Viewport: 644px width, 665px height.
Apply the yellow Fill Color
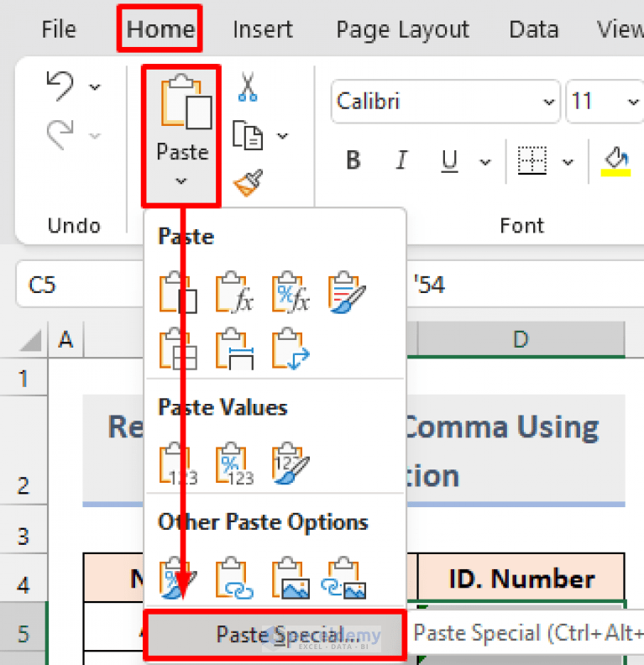(615, 161)
